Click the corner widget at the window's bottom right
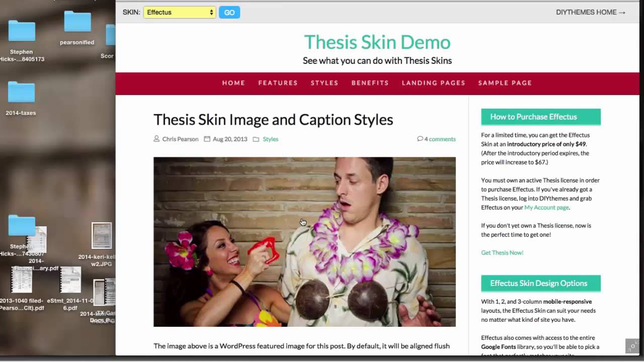Image resolution: width=644 pixels, height=362 pixels. 632,346
